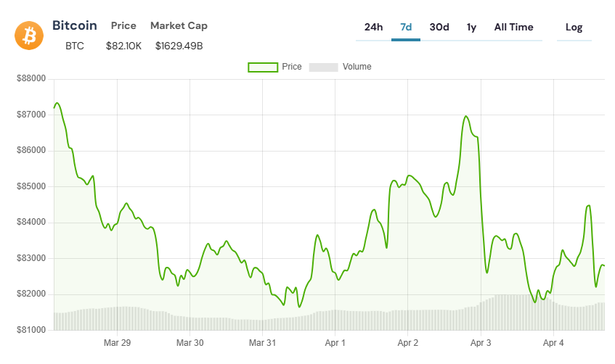
Task: Click the orange Bitcoin logo icon
Action: pos(29,36)
